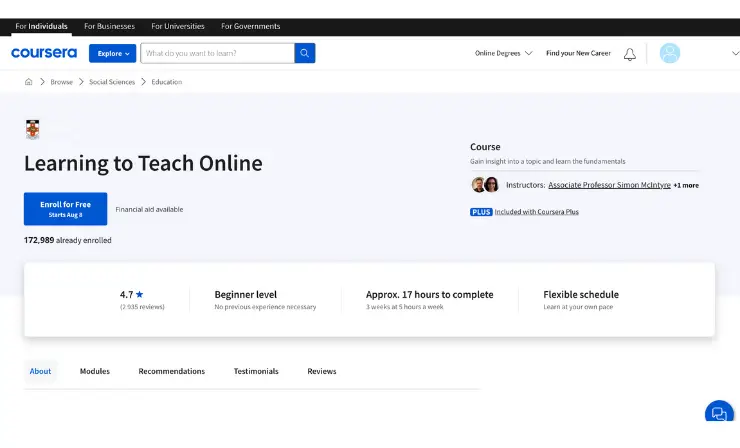The image size is (740, 448).
Task: Open the Social Sciences breadcrumb
Action: click(112, 82)
